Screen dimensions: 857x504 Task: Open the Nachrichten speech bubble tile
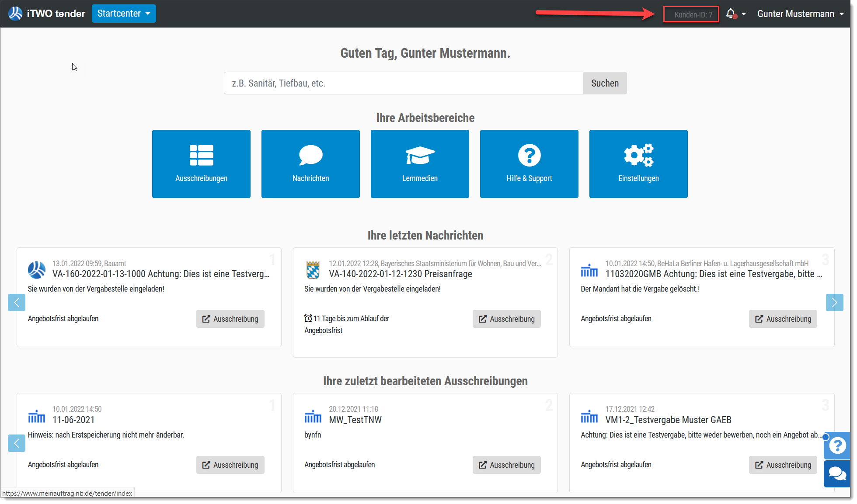(x=310, y=164)
